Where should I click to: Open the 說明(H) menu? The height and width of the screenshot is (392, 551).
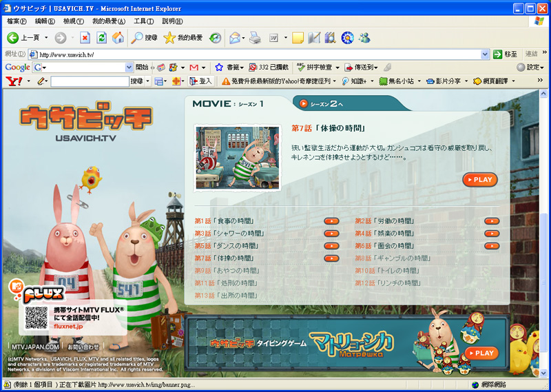point(172,21)
